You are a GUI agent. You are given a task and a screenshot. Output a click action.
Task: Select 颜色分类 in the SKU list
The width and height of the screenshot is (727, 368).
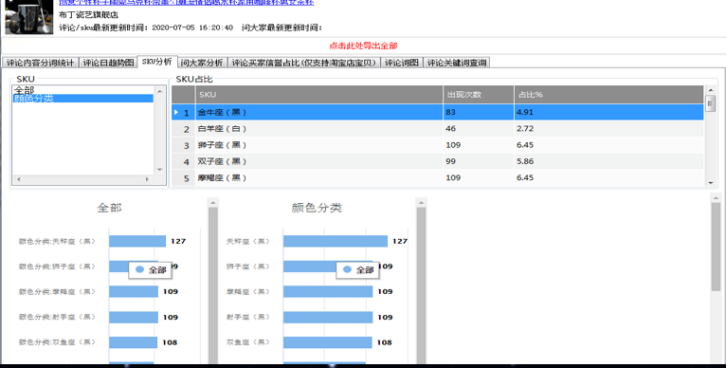point(83,98)
